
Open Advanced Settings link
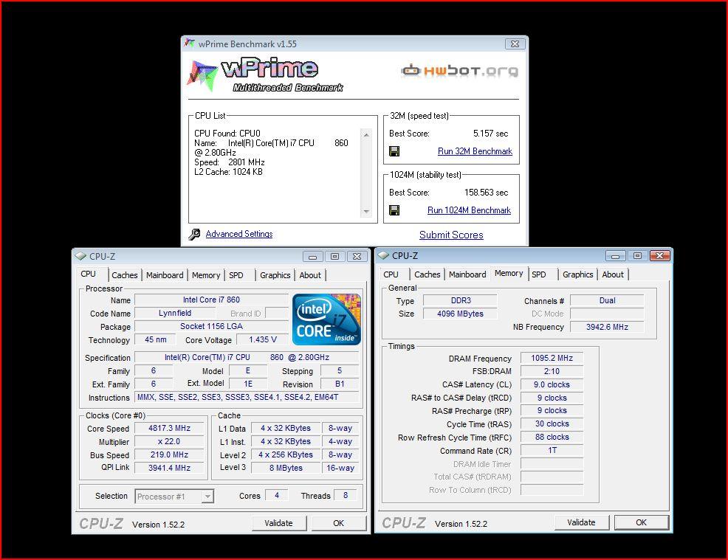(x=239, y=234)
